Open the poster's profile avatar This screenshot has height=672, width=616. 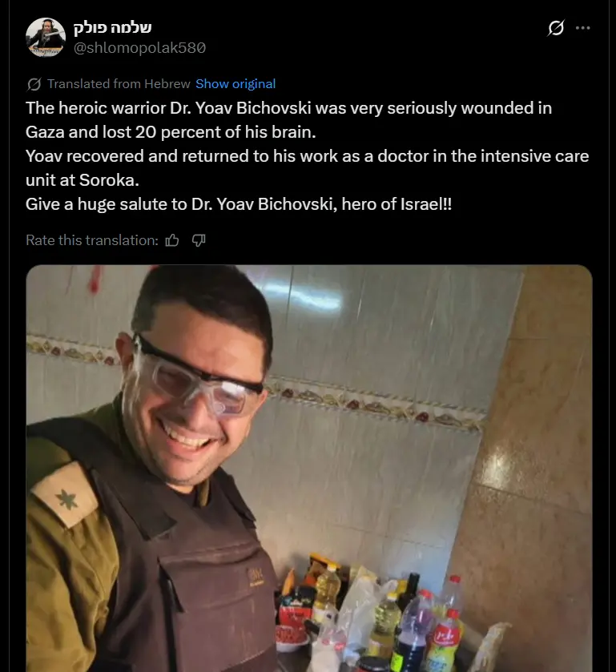pos(46,37)
